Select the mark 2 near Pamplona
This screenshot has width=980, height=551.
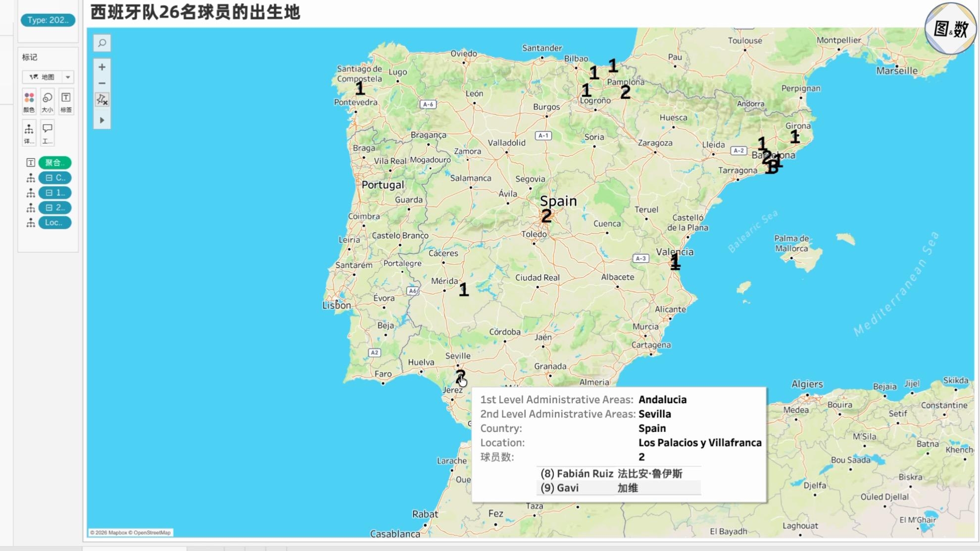(625, 92)
